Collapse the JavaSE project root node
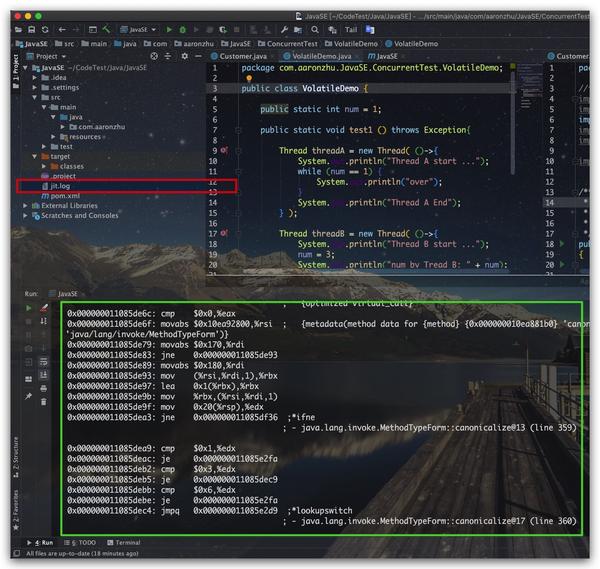The height and width of the screenshot is (569, 600). (25, 68)
